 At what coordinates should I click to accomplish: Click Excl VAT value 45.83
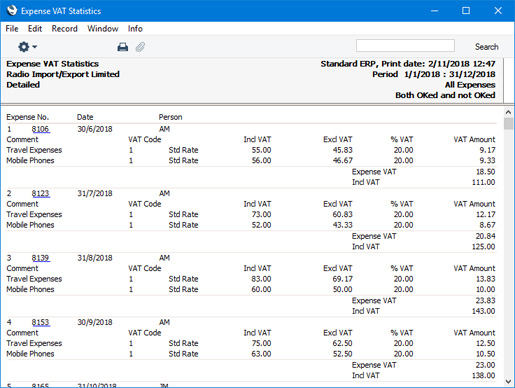coord(342,150)
